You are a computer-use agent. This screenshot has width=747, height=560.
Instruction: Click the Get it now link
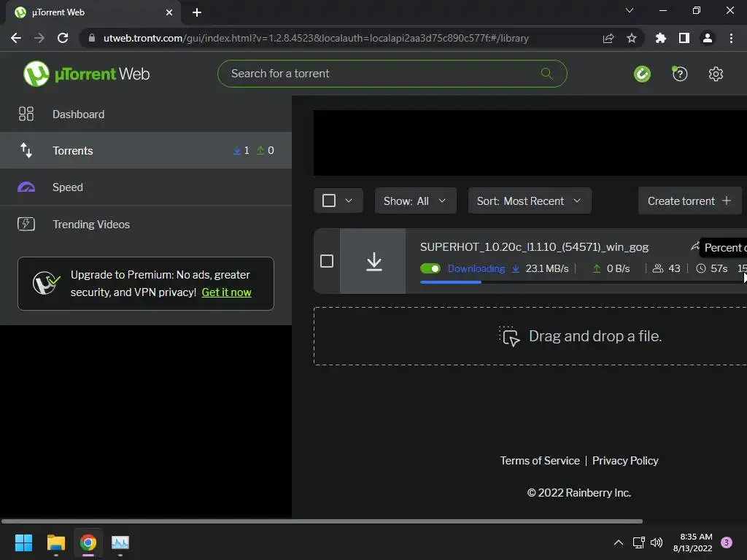(226, 292)
